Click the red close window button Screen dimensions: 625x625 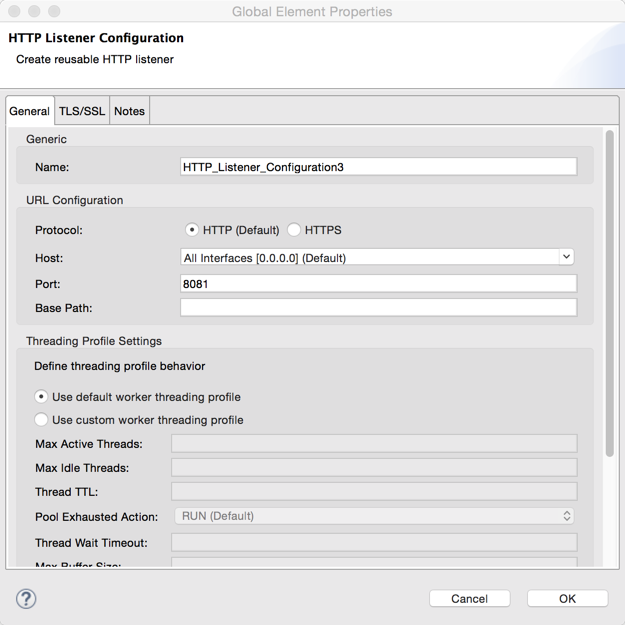coord(14,11)
